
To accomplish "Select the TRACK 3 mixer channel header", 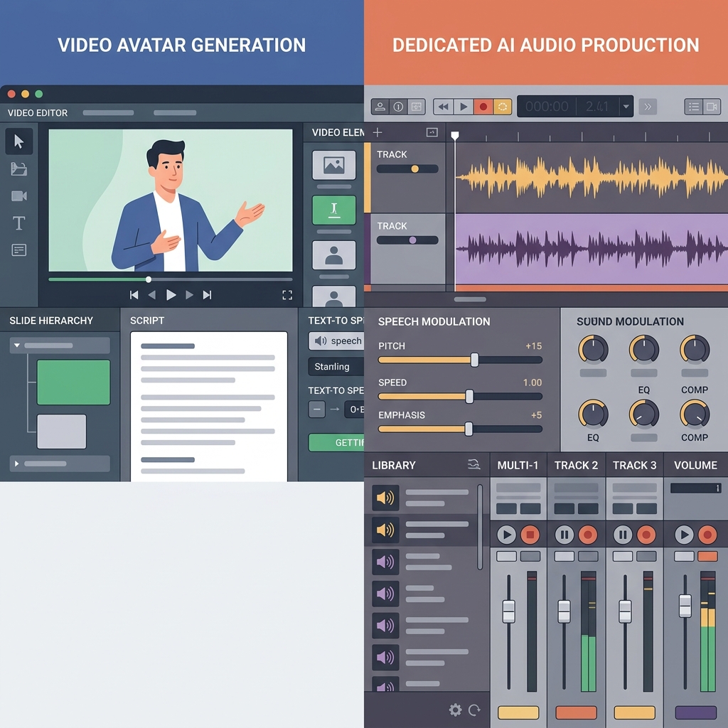I will [635, 465].
